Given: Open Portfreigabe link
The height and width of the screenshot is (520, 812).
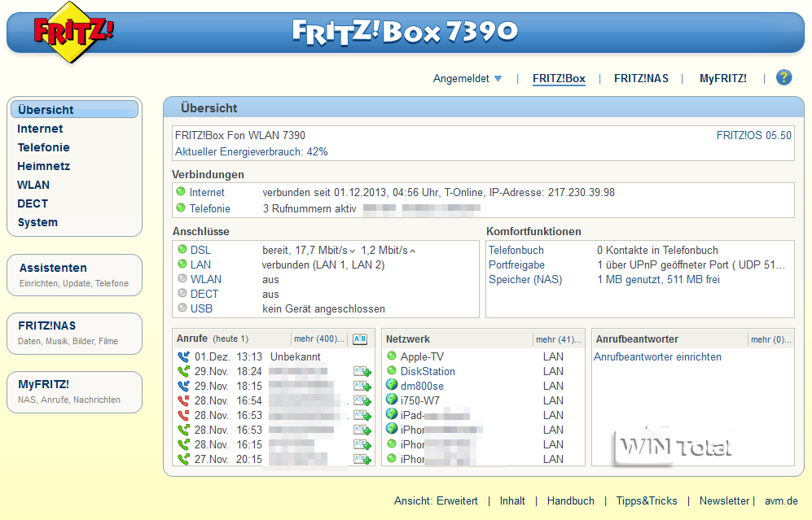Looking at the screenshot, I should pyautogui.click(x=516, y=265).
